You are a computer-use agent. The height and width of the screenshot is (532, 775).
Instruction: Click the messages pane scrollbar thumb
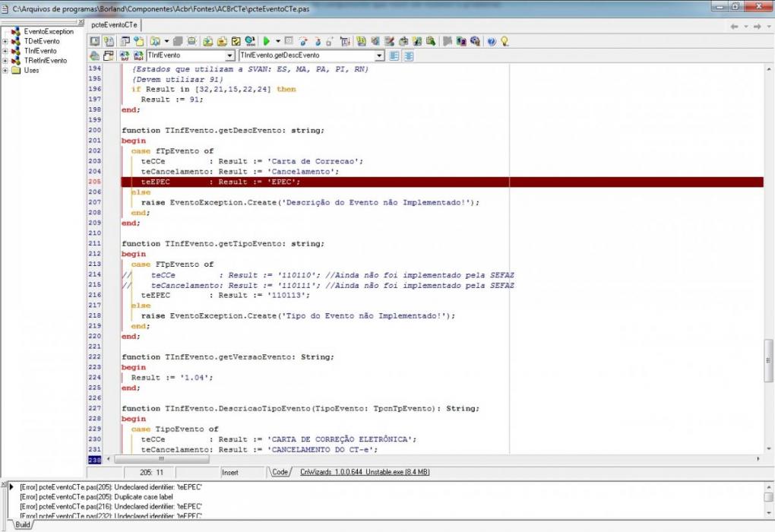point(768,497)
